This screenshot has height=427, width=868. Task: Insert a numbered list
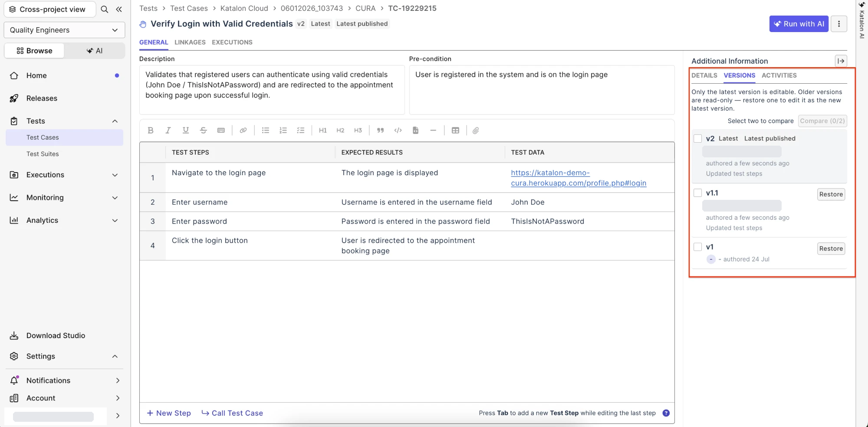pyautogui.click(x=283, y=130)
